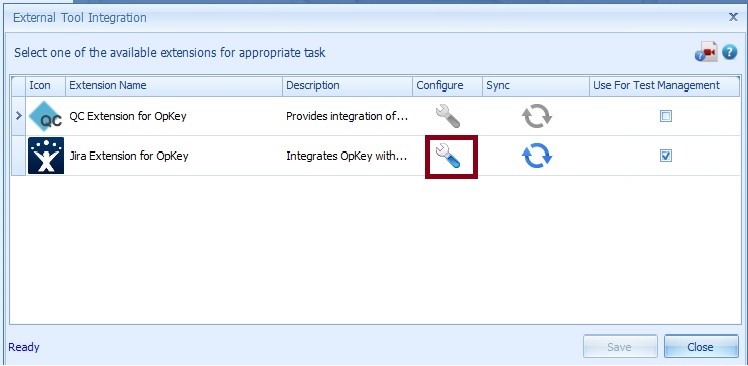Launch the video tutorial camera icon
Image resolution: width=748 pixels, height=366 pixels.
(706, 52)
